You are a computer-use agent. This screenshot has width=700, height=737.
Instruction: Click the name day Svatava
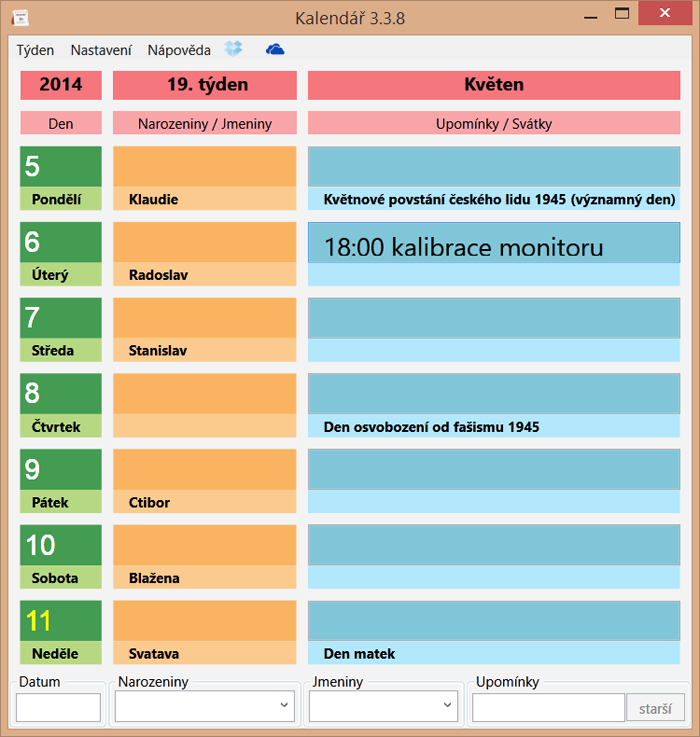click(x=154, y=654)
